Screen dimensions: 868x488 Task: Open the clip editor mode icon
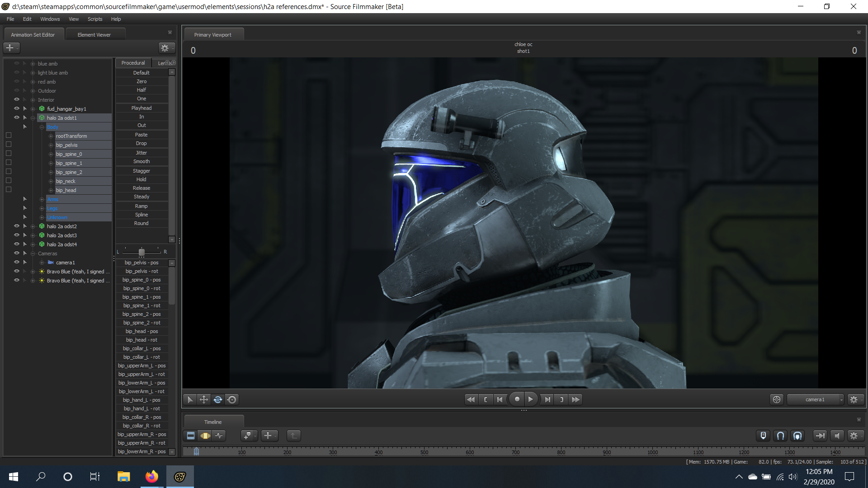point(191,436)
